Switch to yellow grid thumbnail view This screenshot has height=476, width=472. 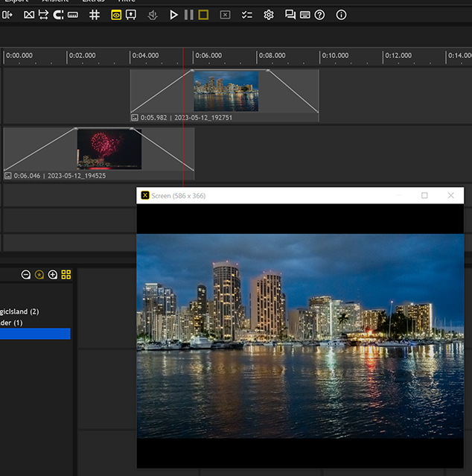66,275
